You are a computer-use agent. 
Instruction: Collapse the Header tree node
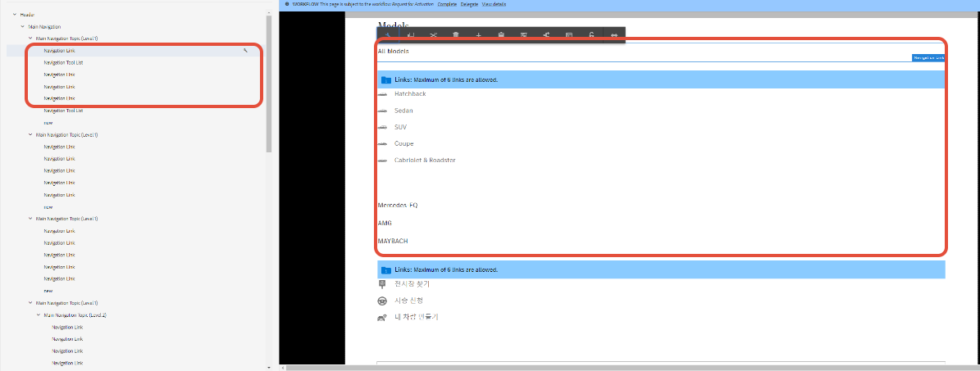click(15, 15)
